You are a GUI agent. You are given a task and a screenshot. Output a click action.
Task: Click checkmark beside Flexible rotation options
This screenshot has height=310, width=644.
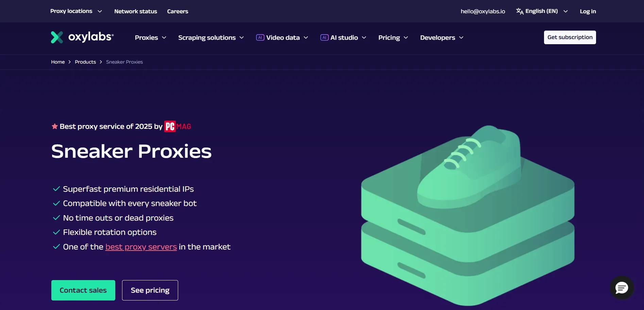pyautogui.click(x=56, y=232)
